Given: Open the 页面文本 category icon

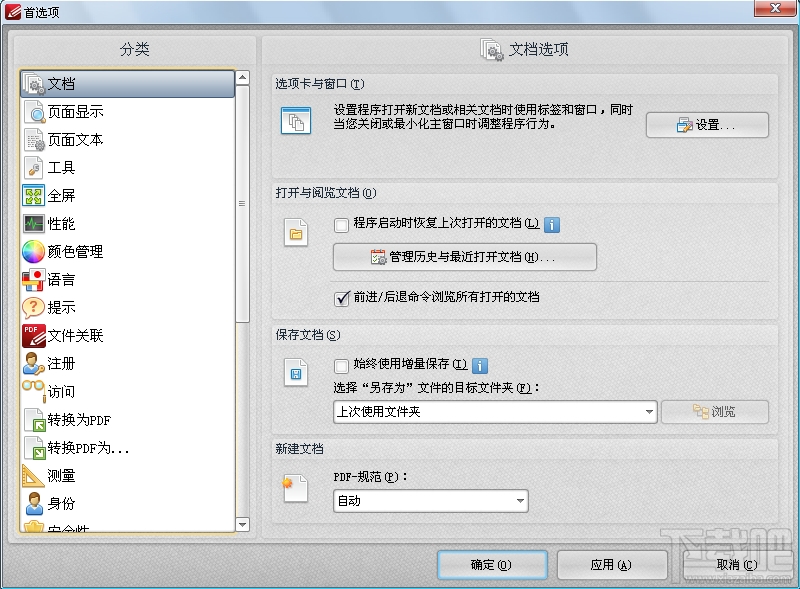Looking at the screenshot, I should tap(34, 140).
